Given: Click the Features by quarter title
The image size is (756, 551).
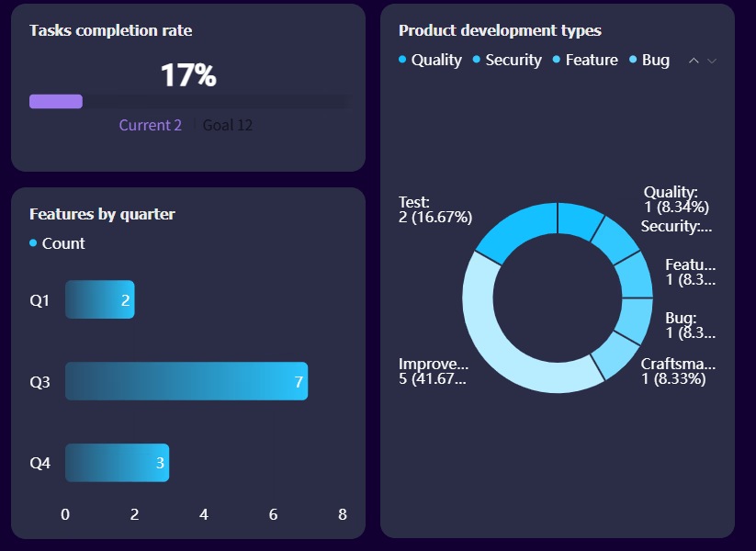Looking at the screenshot, I should pos(102,214).
